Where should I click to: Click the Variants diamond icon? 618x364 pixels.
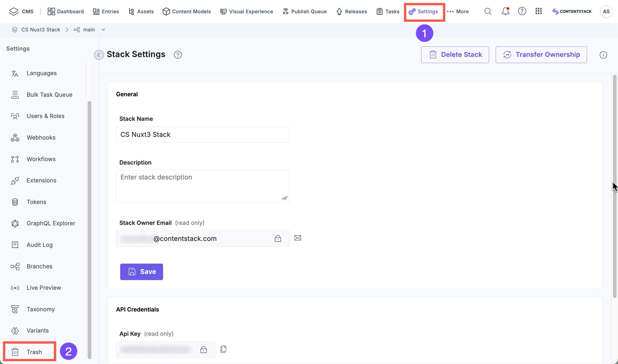(15, 331)
